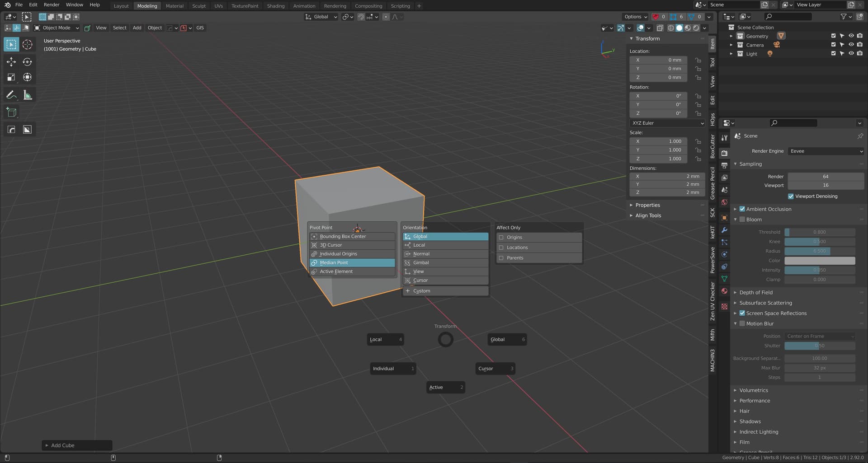
Task: Activate the Annotate pencil tool
Action: pyautogui.click(x=11, y=95)
